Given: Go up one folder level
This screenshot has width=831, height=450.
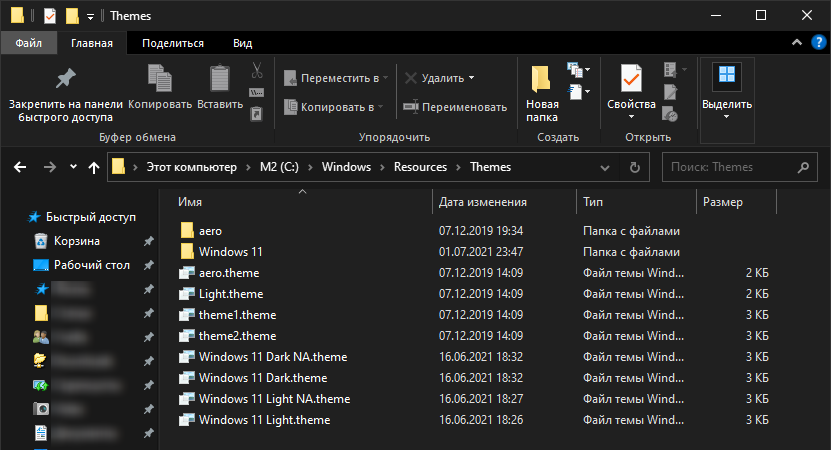Looking at the screenshot, I should pyautogui.click(x=94, y=167).
